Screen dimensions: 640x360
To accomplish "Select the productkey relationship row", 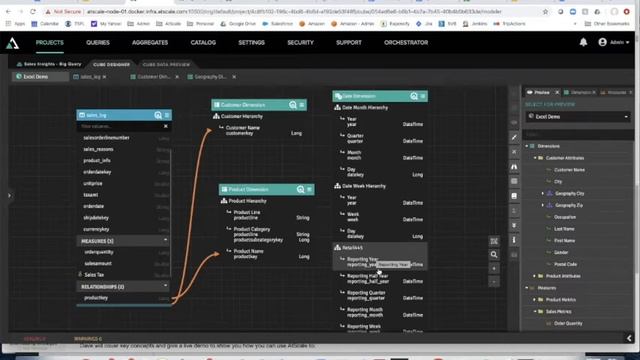I will (x=124, y=298).
